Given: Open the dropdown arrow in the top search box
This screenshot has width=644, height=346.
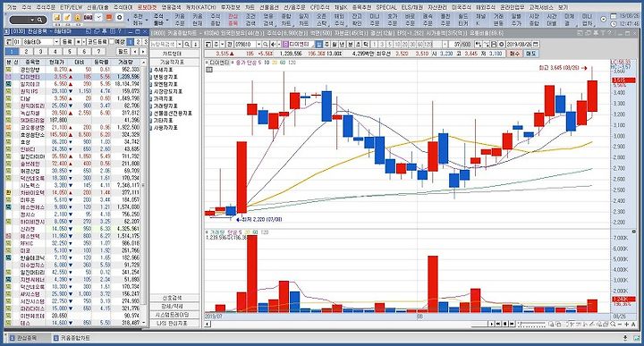Looking at the screenshot, I should [x=32, y=20].
